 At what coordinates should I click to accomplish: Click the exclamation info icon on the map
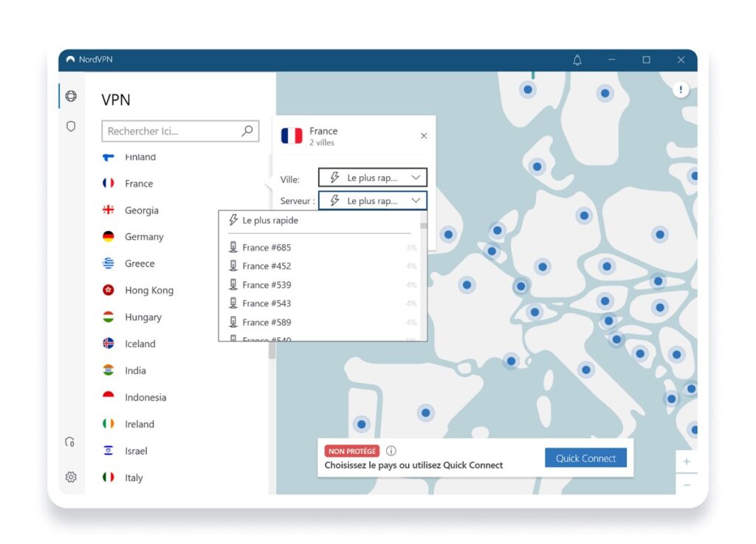[680, 89]
